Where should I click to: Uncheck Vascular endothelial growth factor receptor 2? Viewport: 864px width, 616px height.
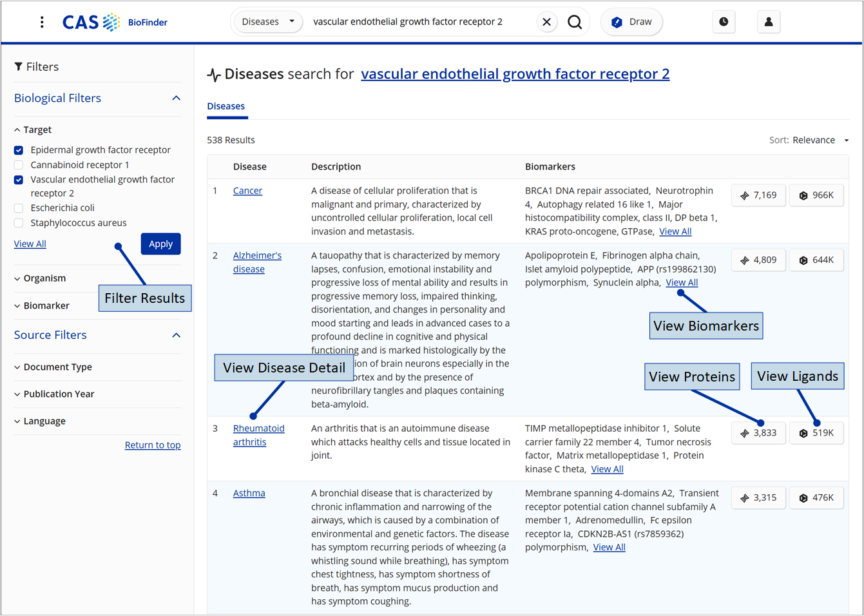pos(19,180)
